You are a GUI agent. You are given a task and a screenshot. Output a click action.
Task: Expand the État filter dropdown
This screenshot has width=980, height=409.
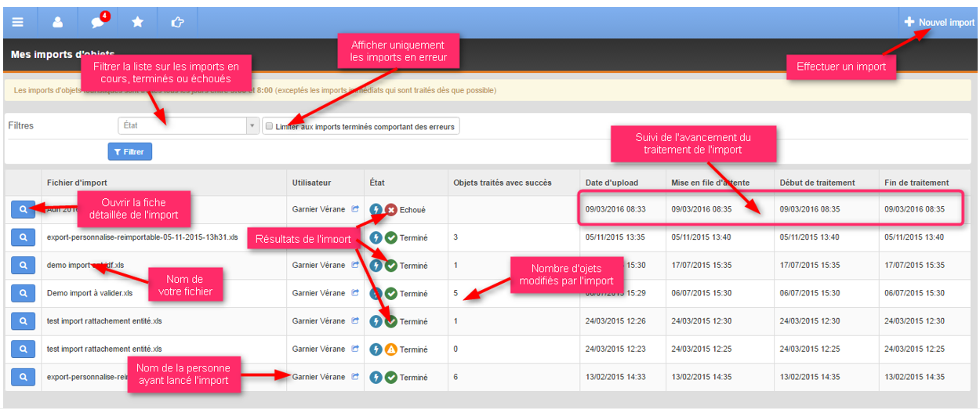point(188,125)
